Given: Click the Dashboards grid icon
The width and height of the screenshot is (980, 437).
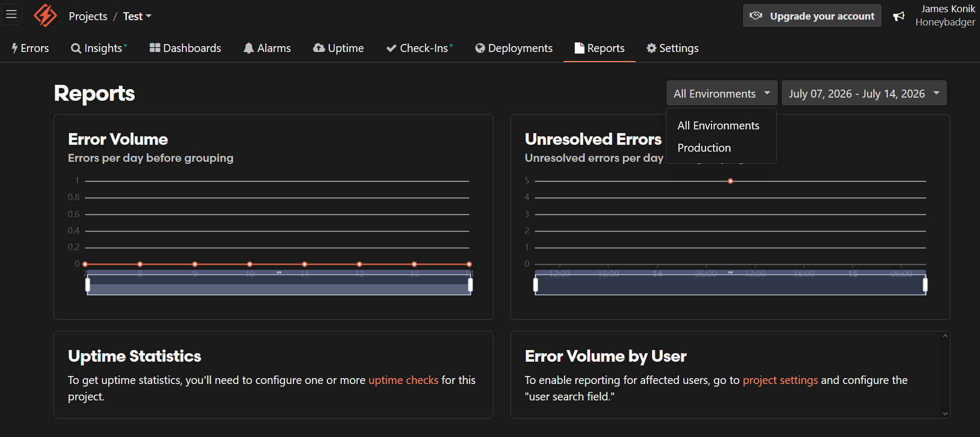Looking at the screenshot, I should 155,48.
